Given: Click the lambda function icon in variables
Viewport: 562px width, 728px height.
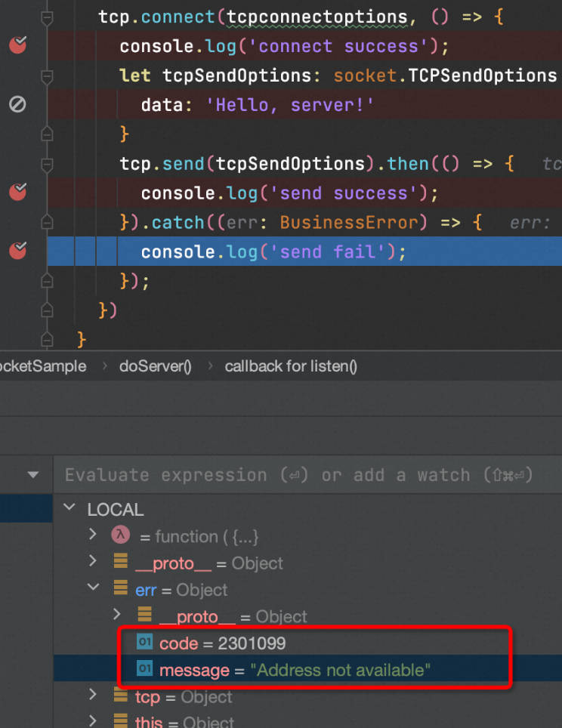Looking at the screenshot, I should coord(120,535).
